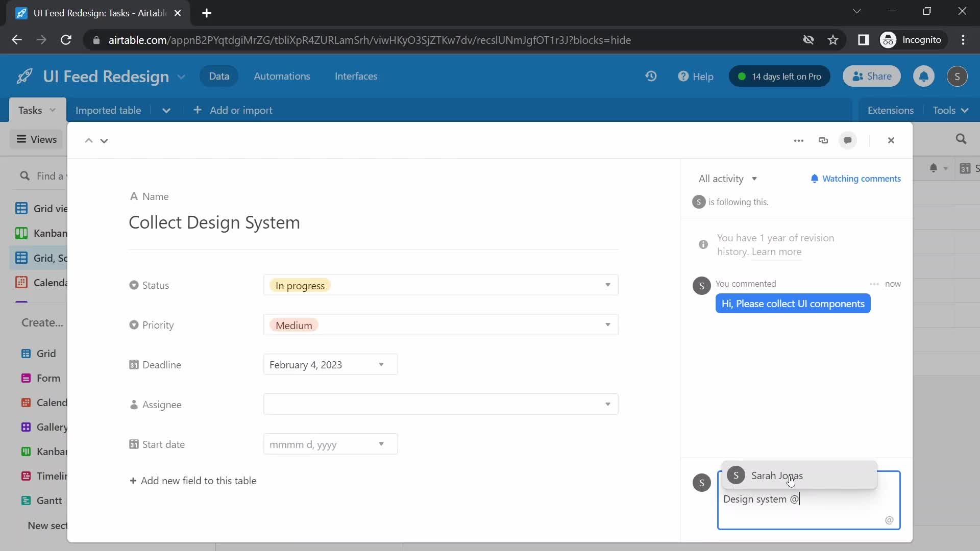
Task: Open the Kanban view in sidebar
Action: [51, 233]
